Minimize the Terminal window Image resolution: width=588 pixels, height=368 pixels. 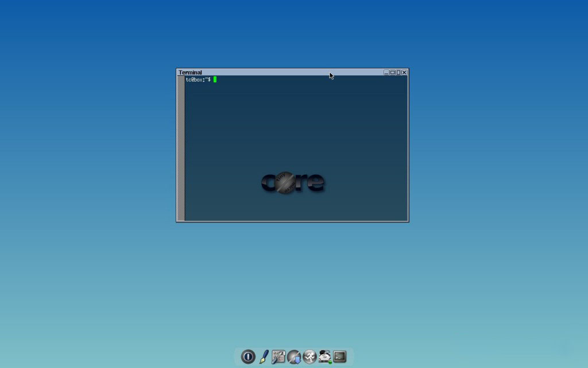pos(386,72)
